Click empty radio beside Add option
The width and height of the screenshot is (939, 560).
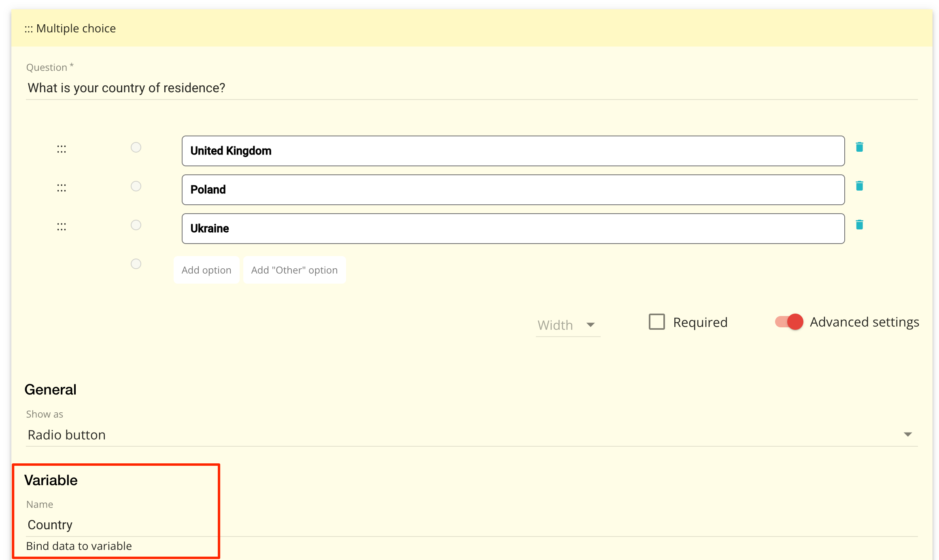point(136,264)
